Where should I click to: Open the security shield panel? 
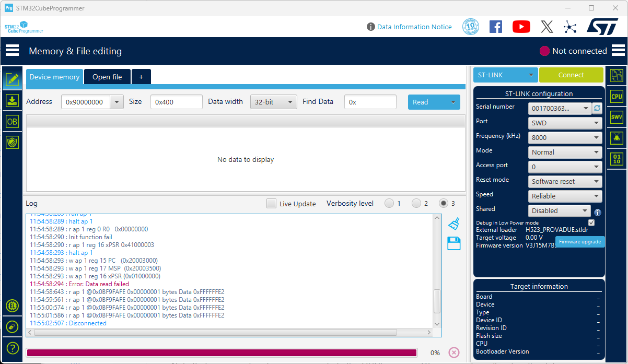[12, 142]
